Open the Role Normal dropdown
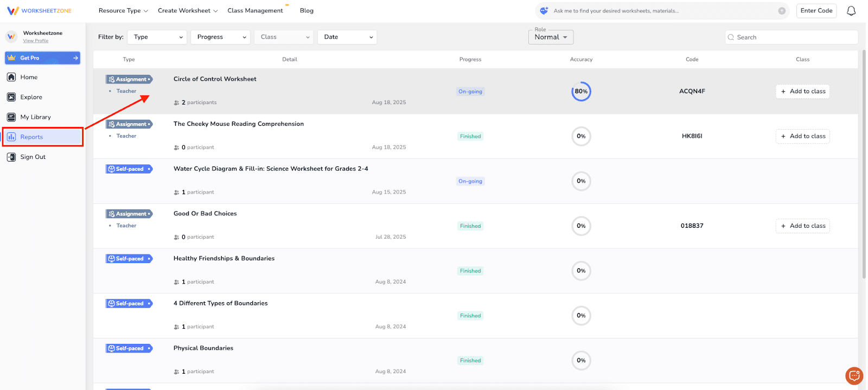 pos(551,37)
